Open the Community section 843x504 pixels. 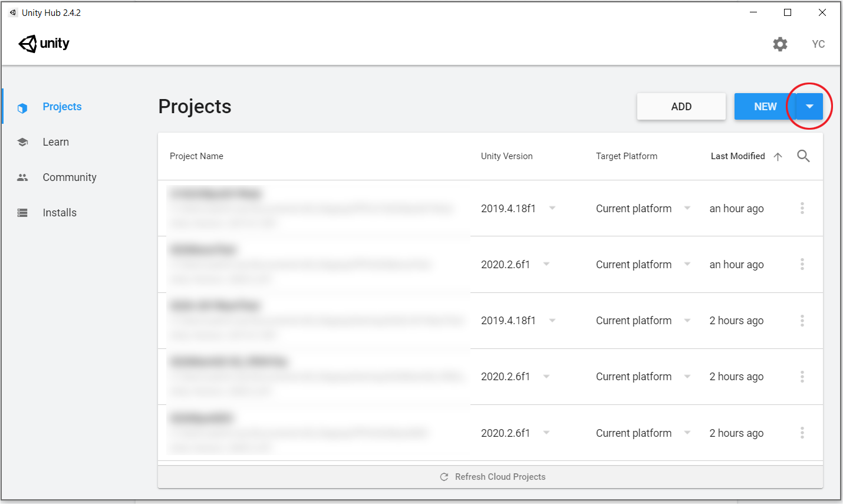point(69,177)
